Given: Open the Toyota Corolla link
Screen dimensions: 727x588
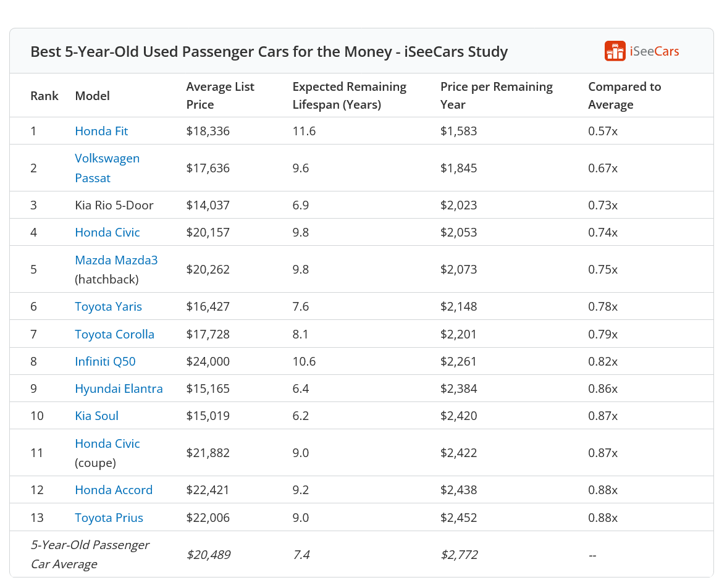Looking at the screenshot, I should point(114,334).
